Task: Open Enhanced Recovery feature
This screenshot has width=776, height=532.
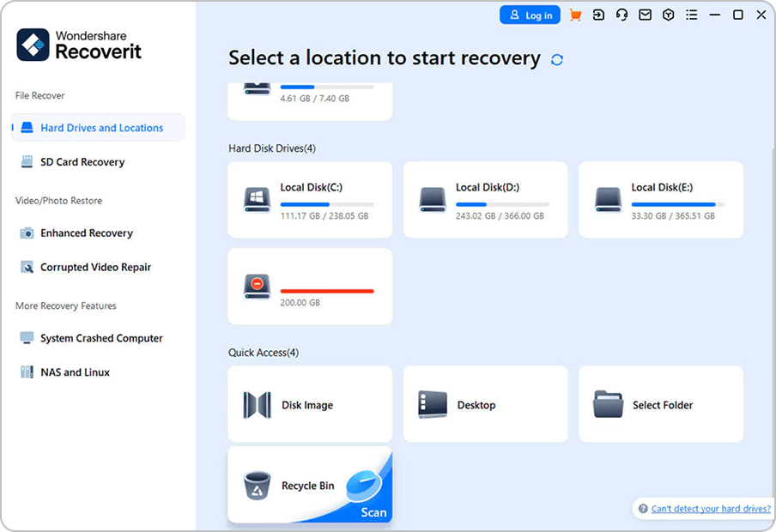Action: coord(86,233)
